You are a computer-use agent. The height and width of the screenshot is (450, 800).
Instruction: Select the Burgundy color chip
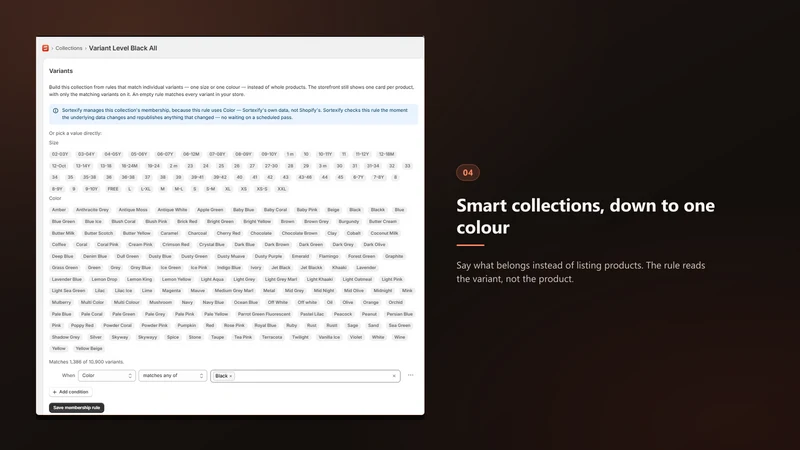[349, 221]
